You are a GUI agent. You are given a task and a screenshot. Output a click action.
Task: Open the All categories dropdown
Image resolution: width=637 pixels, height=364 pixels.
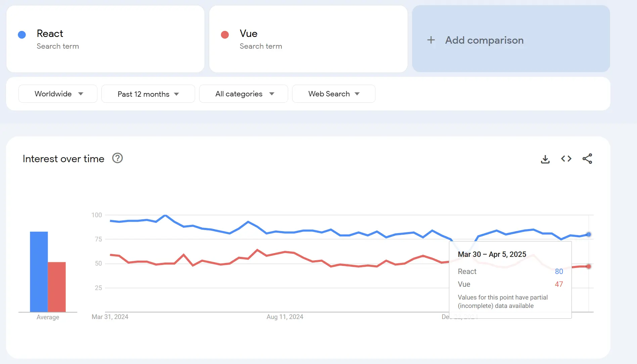coord(243,94)
